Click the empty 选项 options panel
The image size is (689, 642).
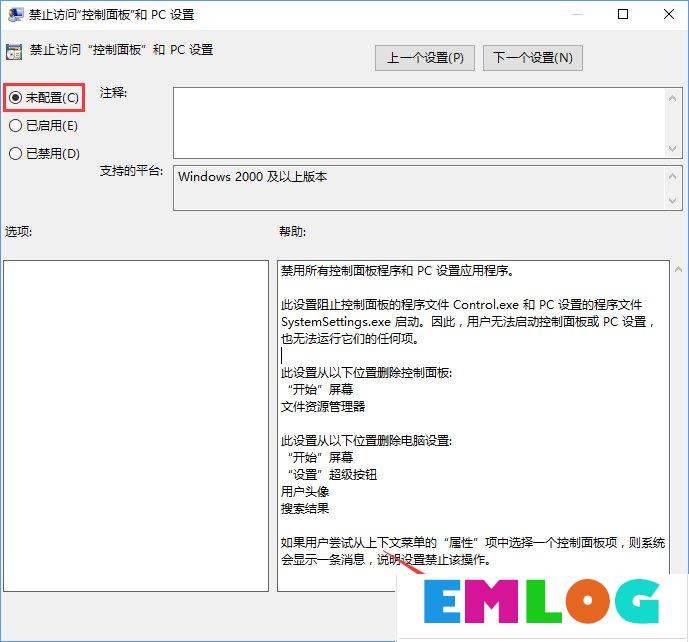click(136, 425)
